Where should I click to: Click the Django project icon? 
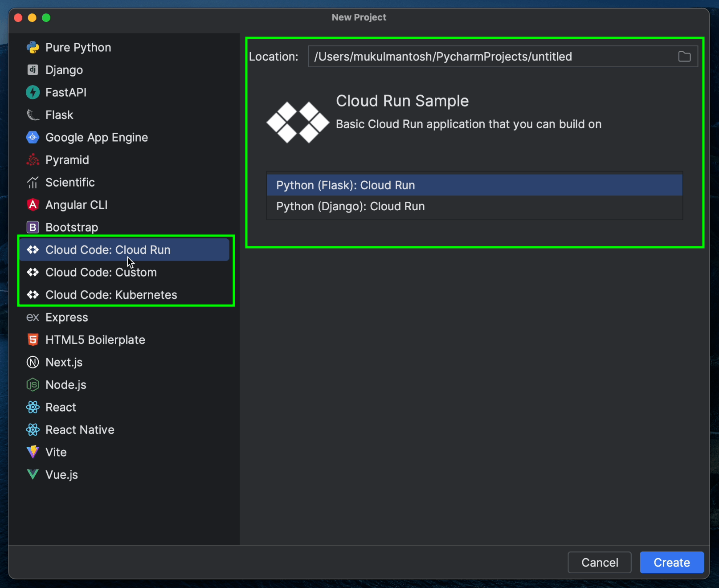33,70
